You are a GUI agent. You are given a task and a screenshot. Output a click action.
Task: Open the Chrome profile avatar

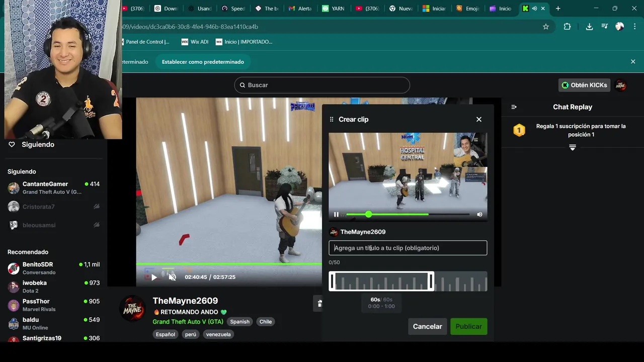(x=620, y=27)
